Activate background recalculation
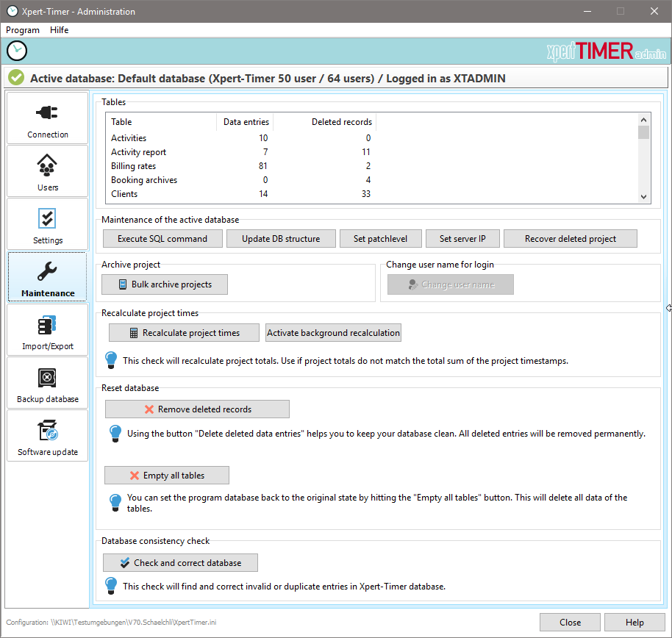This screenshot has height=638, width=672. point(333,332)
